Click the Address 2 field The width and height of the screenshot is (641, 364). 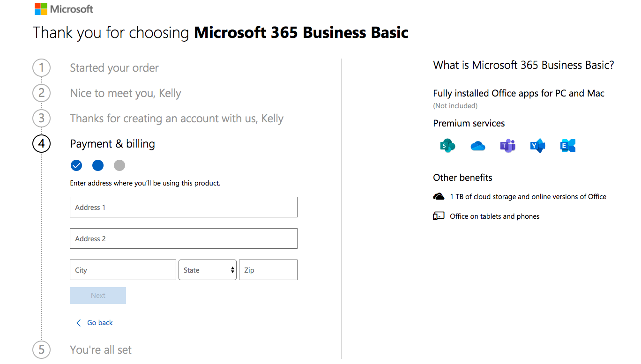tap(183, 238)
